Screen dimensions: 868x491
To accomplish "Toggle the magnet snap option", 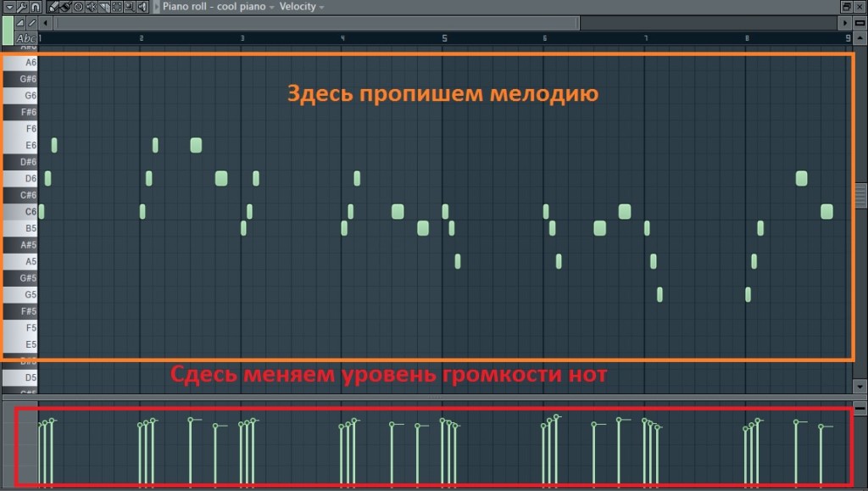I will (x=35, y=6).
